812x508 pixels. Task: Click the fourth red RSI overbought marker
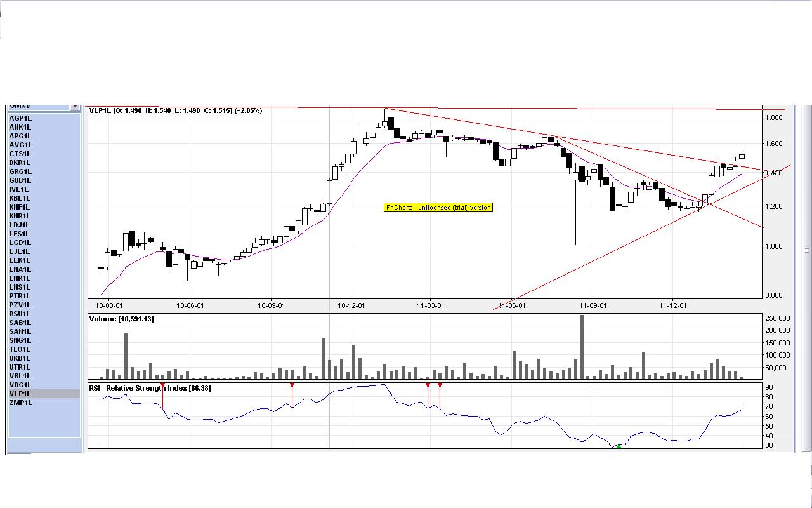point(440,385)
